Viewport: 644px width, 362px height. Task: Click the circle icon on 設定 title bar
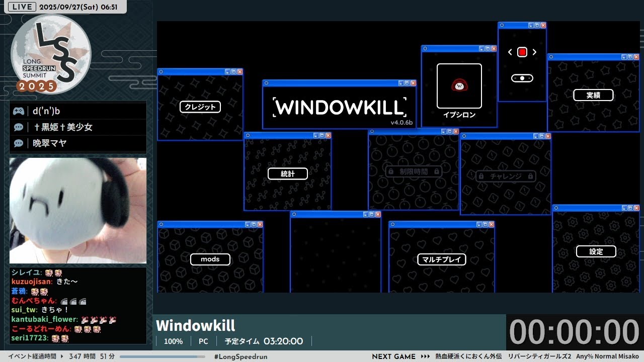(x=556, y=208)
